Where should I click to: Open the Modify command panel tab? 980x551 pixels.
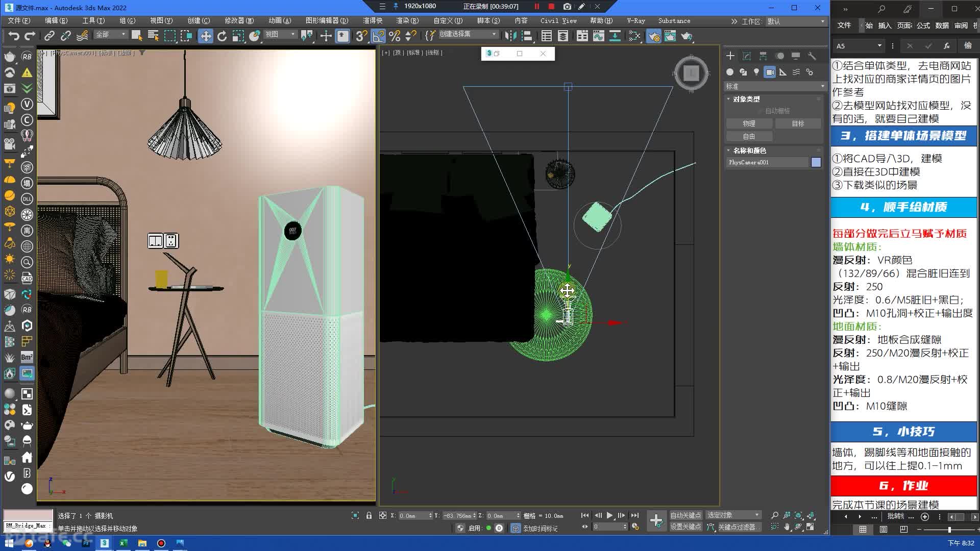point(747,56)
